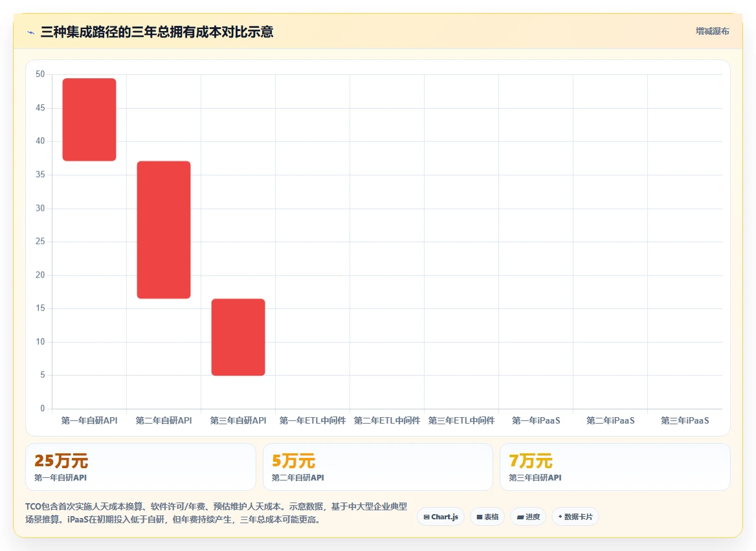756x551 pixels.
Task: Click y-axis value 50
Action: point(40,74)
